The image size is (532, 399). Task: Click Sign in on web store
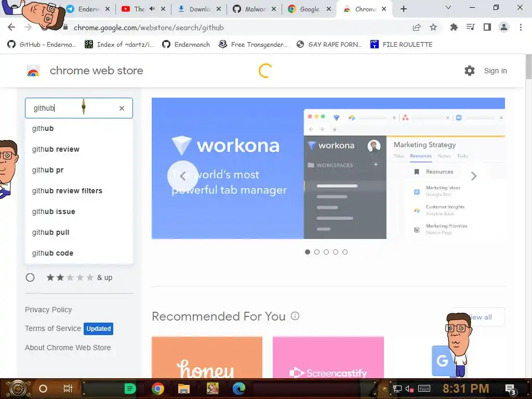(495, 71)
